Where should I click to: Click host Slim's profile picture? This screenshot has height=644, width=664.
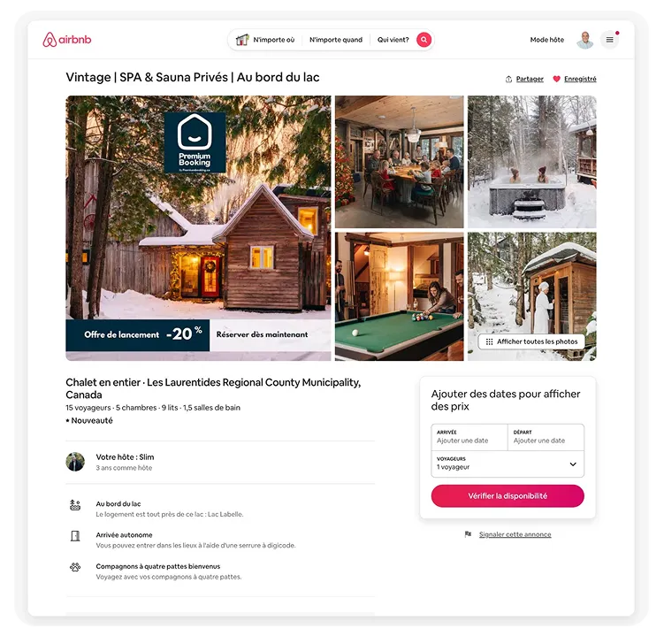[x=75, y=462]
